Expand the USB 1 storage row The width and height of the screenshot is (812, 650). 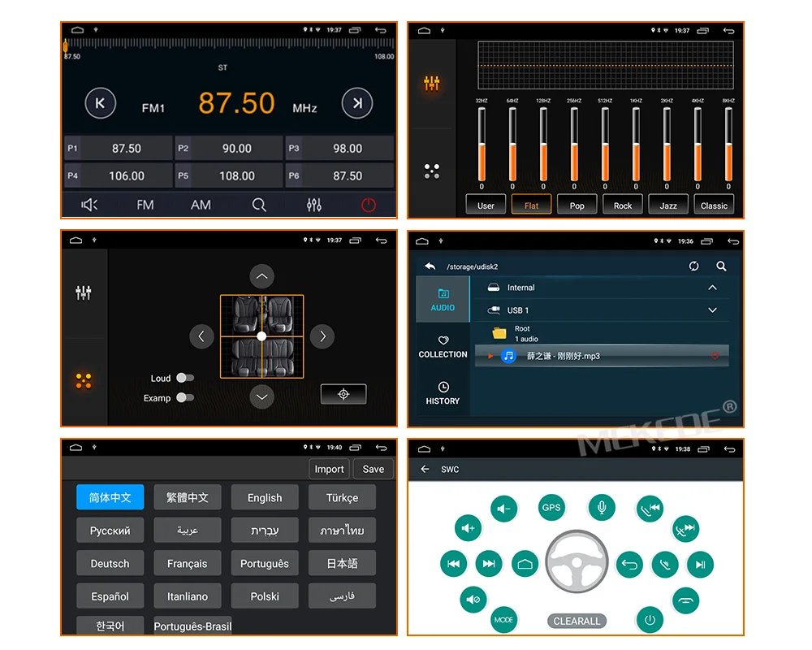713,310
